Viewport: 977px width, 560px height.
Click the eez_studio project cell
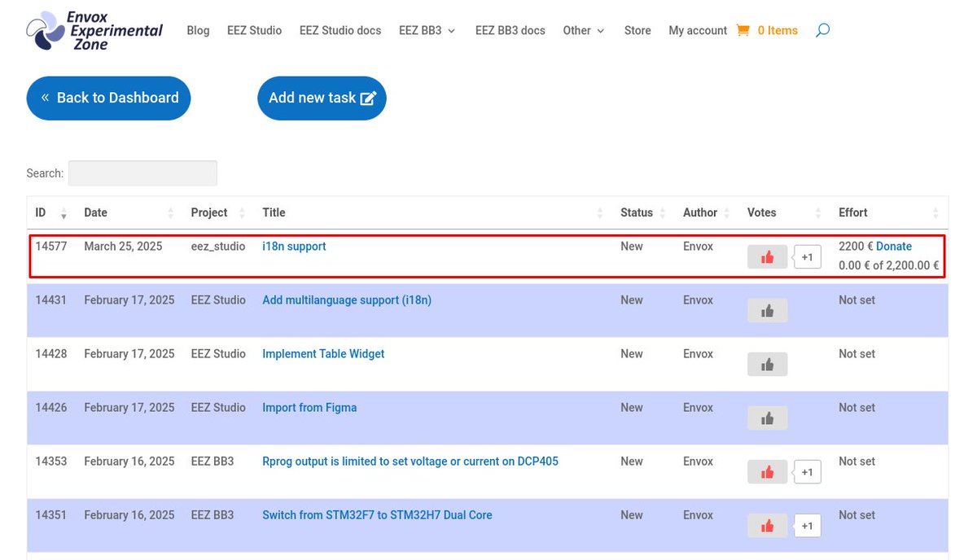[x=218, y=246]
